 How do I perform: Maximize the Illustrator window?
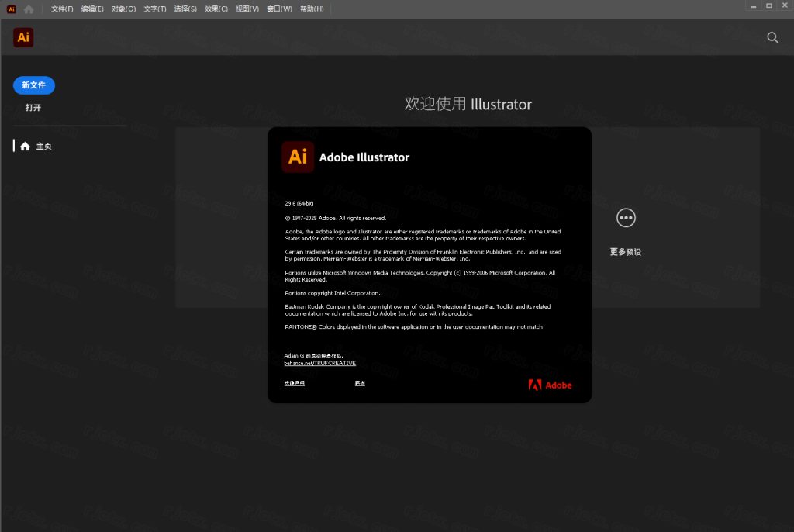click(768, 6)
